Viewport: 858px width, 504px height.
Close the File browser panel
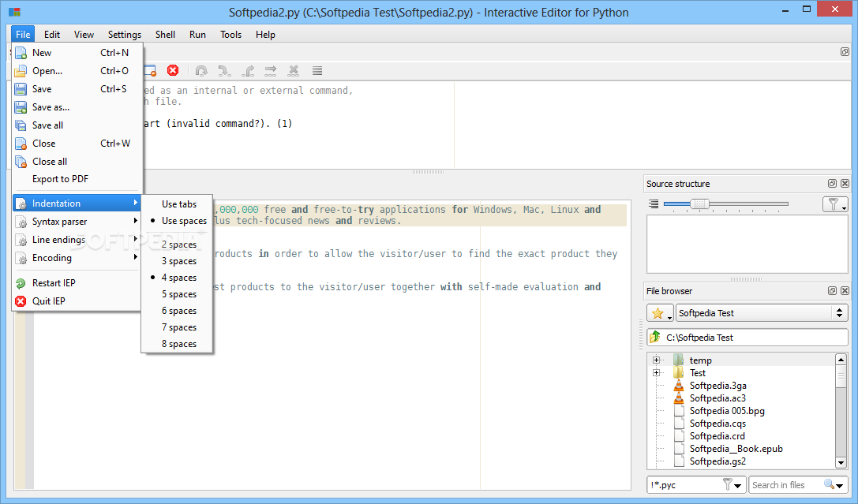click(845, 291)
